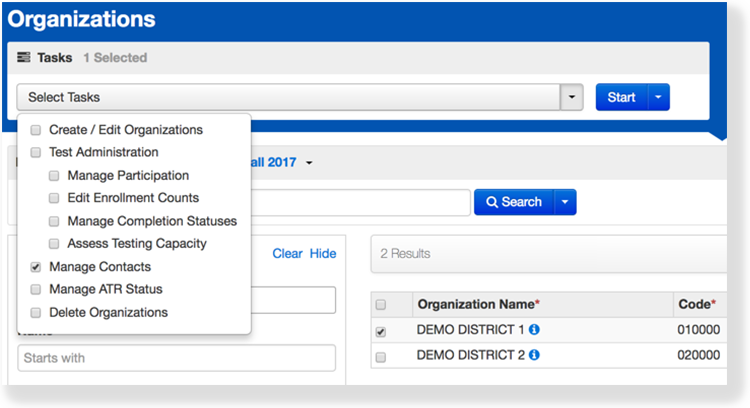Toggle the select-all checkbox in table header
This screenshot has height=408, width=750.
[380, 304]
